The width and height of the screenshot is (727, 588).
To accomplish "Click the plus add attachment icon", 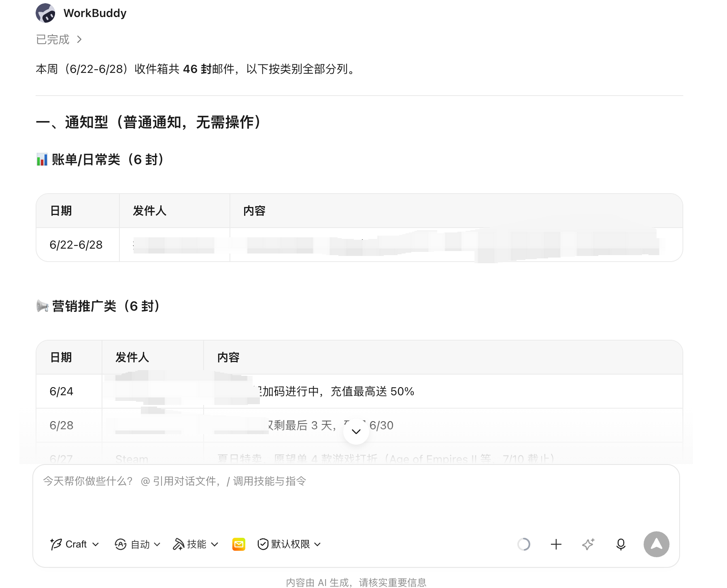I will pyautogui.click(x=556, y=544).
